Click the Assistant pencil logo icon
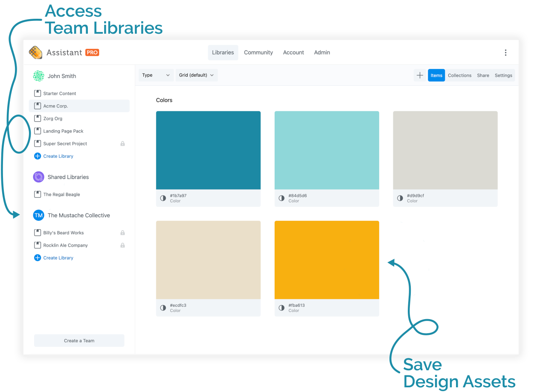The height and width of the screenshot is (392, 546). (x=35, y=52)
